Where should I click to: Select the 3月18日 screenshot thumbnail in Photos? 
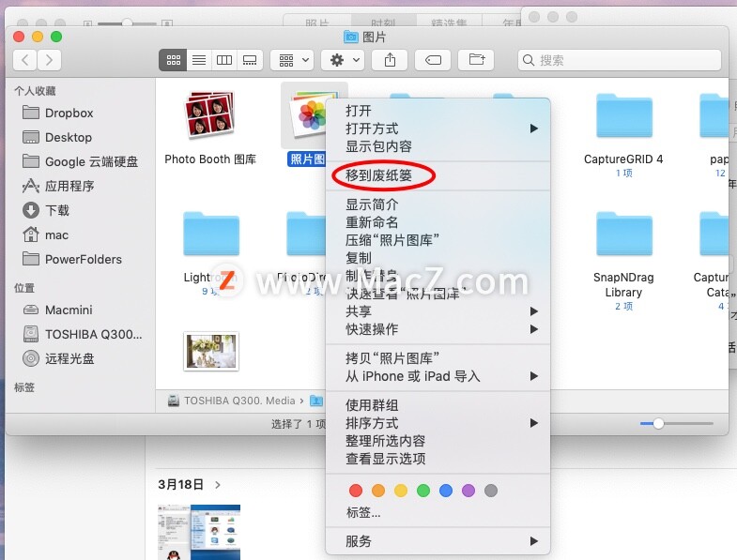pyautogui.click(x=199, y=532)
